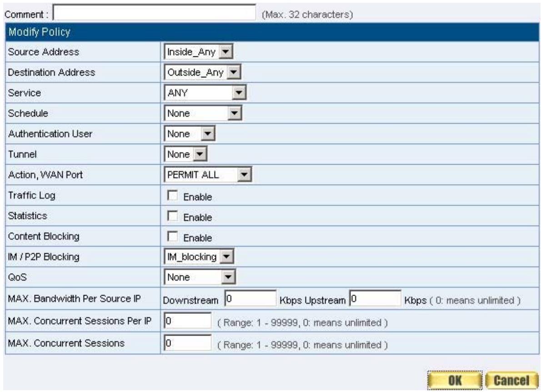The height and width of the screenshot is (392, 541).
Task: Enable the Traffic Log checkbox
Action: 172,195
